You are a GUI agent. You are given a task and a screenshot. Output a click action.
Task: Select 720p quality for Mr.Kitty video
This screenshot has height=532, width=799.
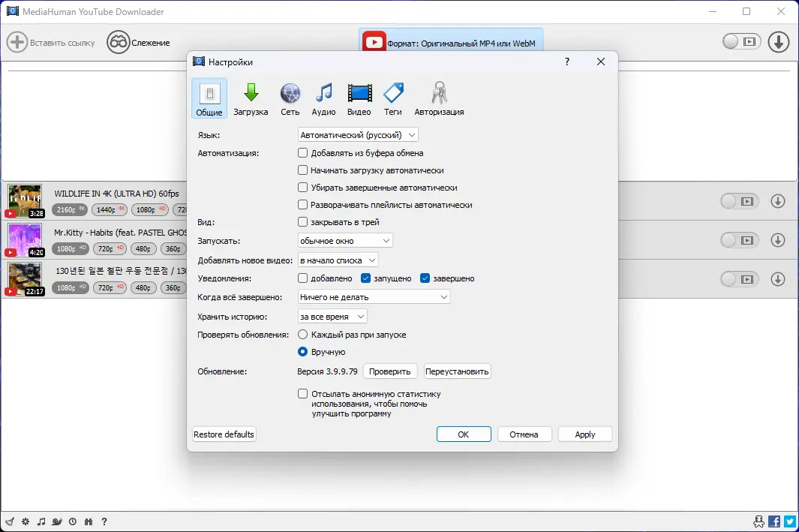[110, 248]
